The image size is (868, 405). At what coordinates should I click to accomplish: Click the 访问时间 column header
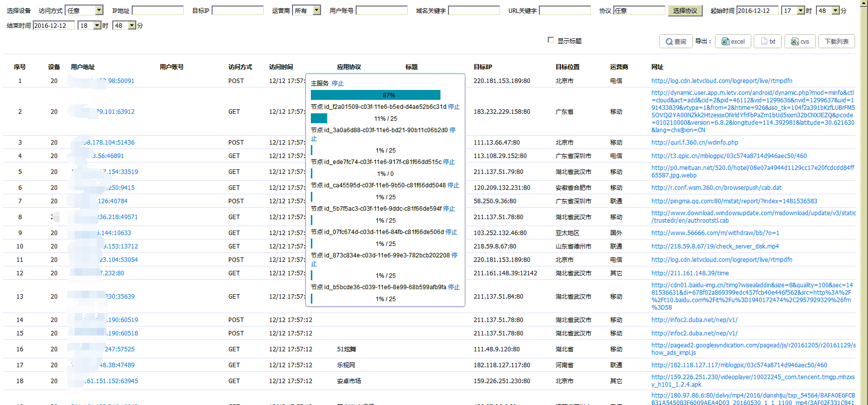281,67
